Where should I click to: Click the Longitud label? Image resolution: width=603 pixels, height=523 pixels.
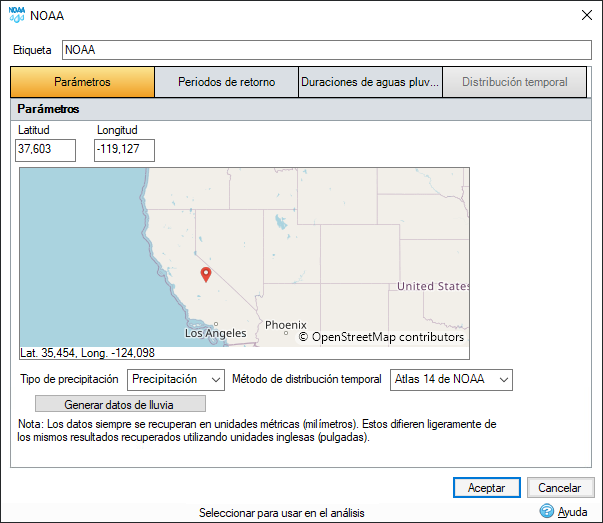point(117,130)
